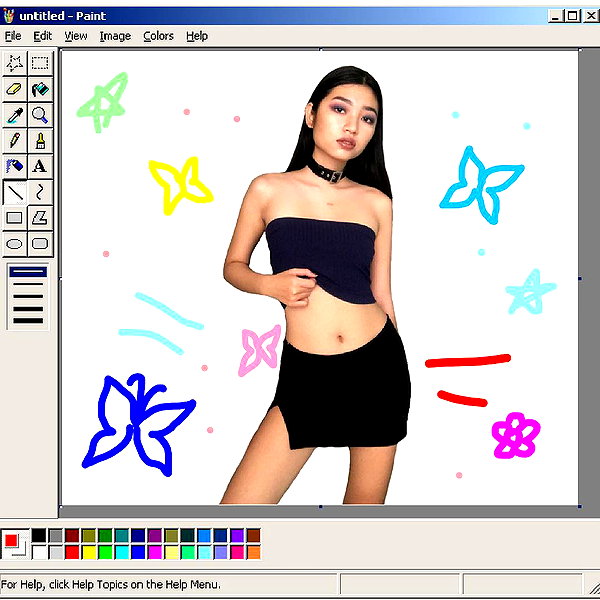Click the straight Line tool
This screenshot has height=600, width=600.
click(x=15, y=192)
